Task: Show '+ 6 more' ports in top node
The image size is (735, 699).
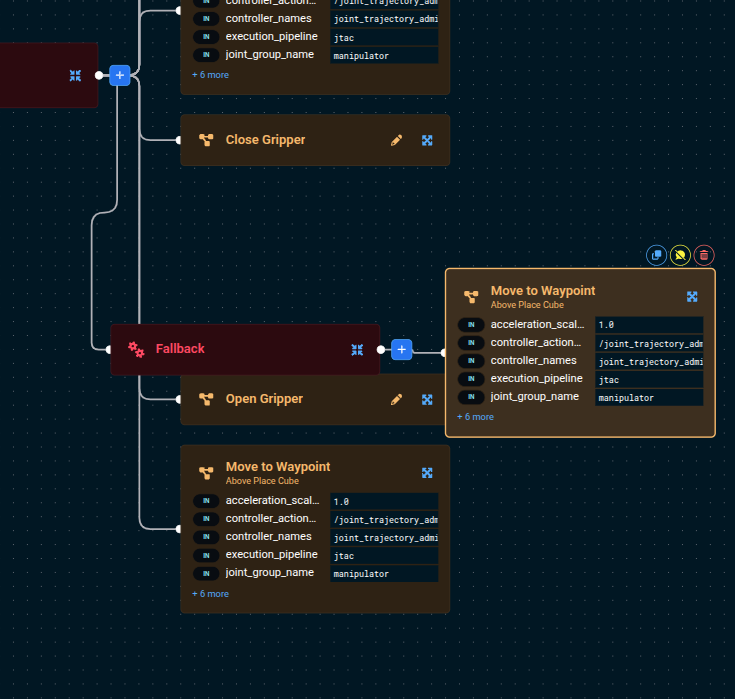Action: pos(210,75)
